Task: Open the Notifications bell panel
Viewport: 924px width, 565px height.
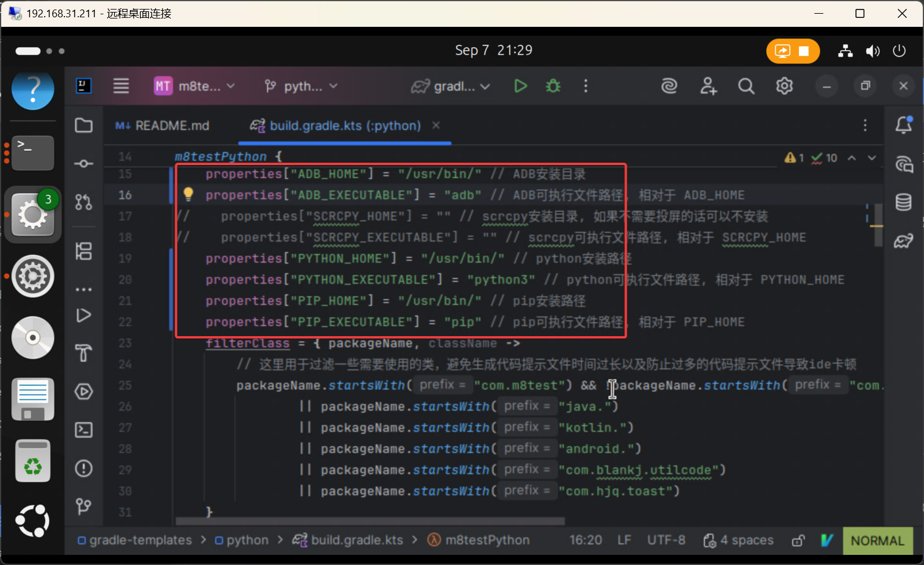Action: (x=903, y=125)
